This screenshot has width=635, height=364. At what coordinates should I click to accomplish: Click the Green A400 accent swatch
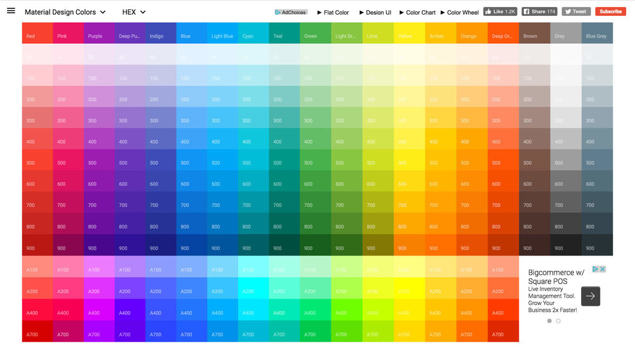click(x=316, y=309)
